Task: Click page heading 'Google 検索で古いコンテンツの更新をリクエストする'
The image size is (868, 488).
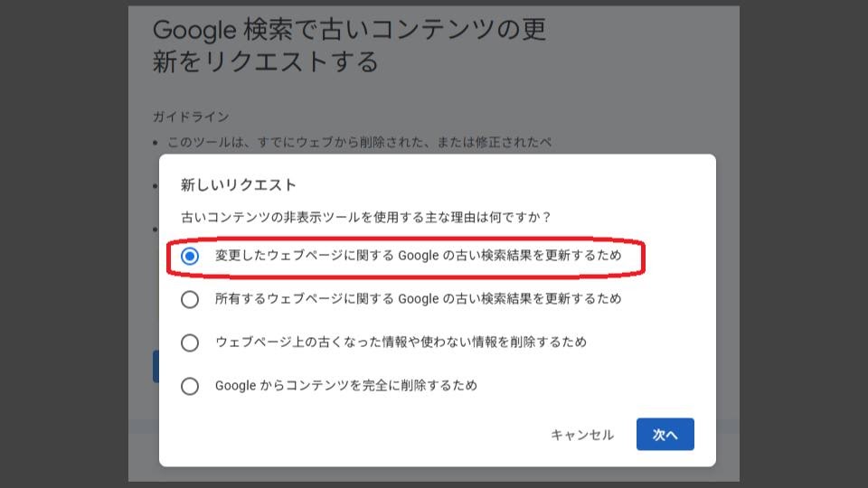Action: pyautogui.click(x=349, y=45)
